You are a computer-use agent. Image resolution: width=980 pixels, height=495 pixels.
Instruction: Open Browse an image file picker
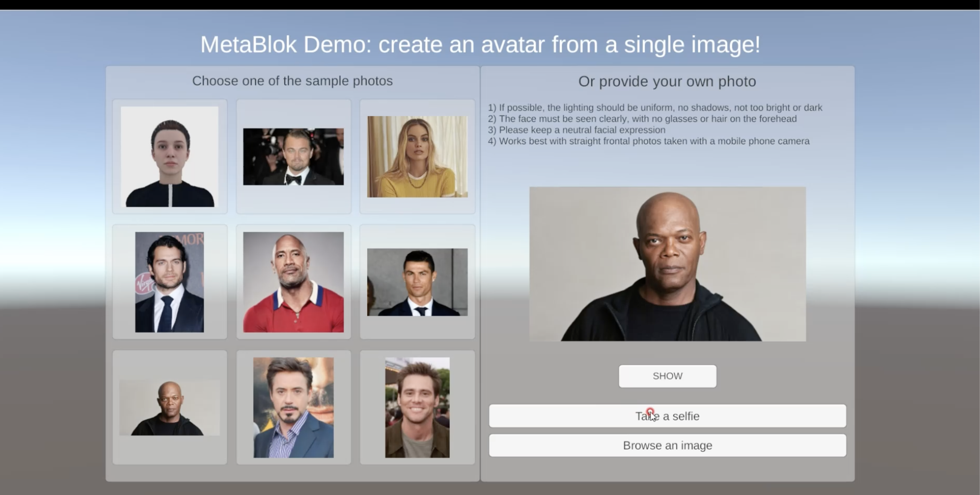pyautogui.click(x=667, y=445)
